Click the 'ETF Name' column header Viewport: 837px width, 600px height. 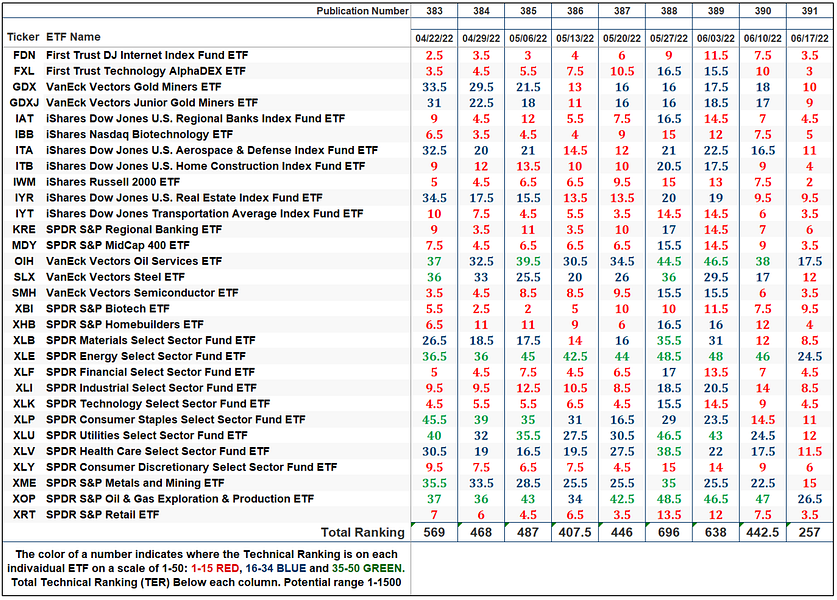[73, 37]
